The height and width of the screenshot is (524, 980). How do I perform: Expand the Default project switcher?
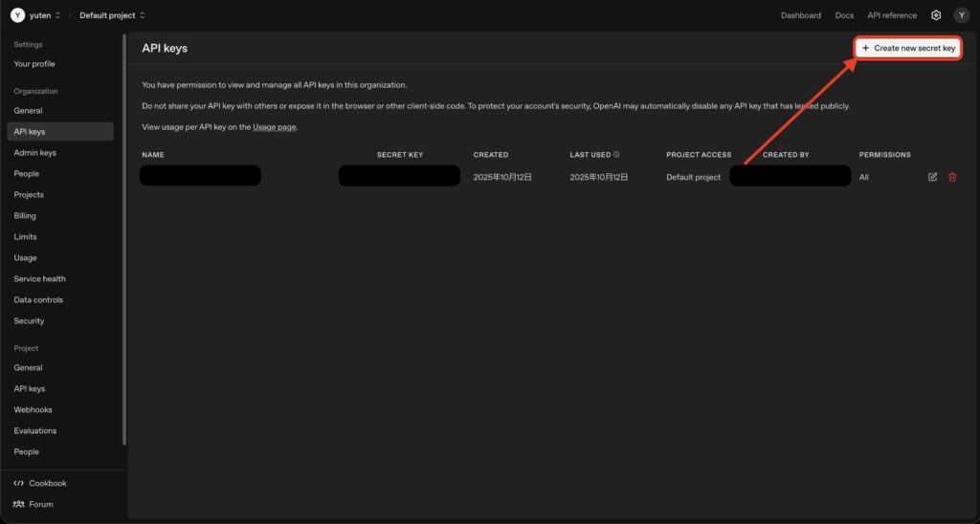(x=113, y=15)
